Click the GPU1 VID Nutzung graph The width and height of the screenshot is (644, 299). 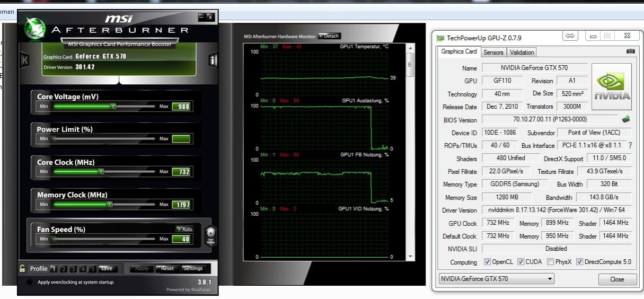(324, 235)
